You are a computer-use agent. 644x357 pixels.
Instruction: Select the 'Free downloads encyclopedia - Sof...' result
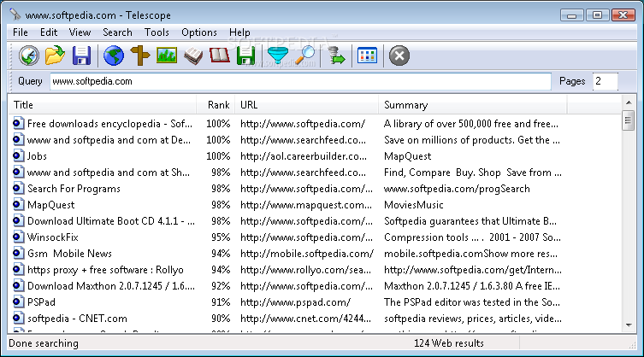[109, 124]
